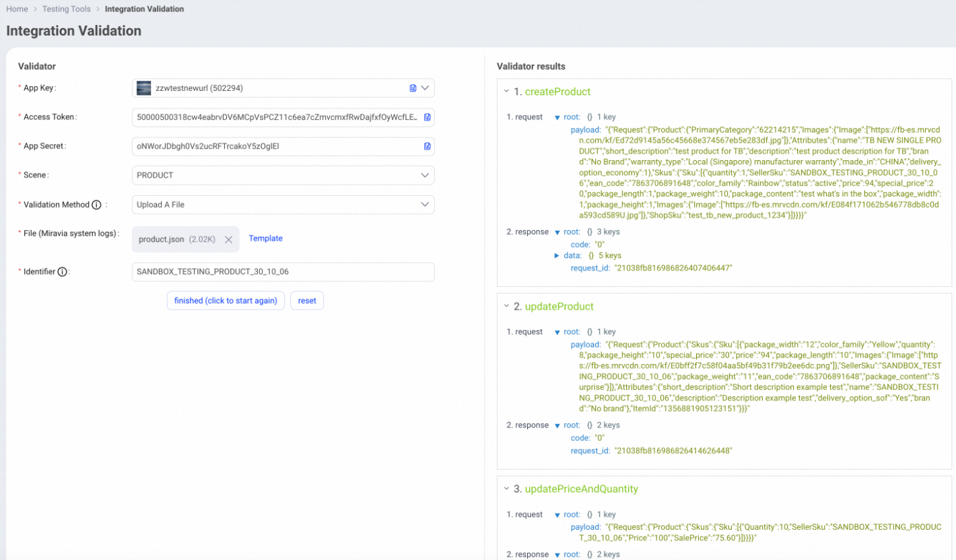
Task: Collapse updatePriceAndQuantity request root node
Action: pos(557,515)
